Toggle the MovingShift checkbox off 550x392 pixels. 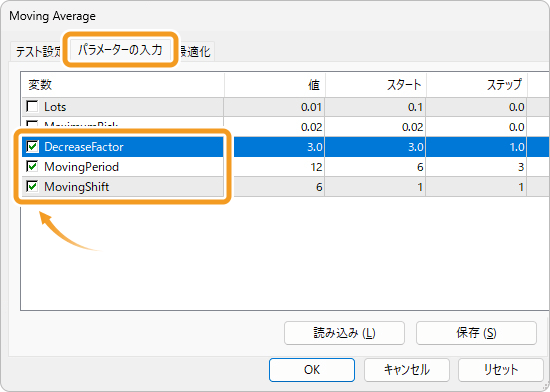coord(32,187)
